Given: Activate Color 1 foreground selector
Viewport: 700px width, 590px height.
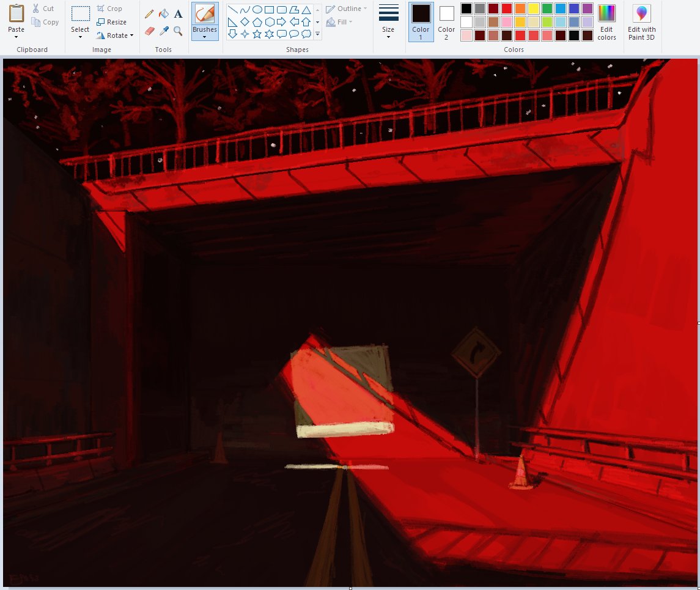Looking at the screenshot, I should [421, 22].
